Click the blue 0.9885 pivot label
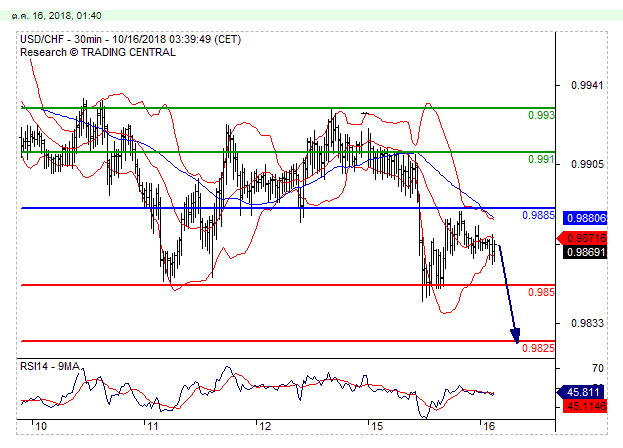Screen dimensions: 623x448 [x=538, y=215]
